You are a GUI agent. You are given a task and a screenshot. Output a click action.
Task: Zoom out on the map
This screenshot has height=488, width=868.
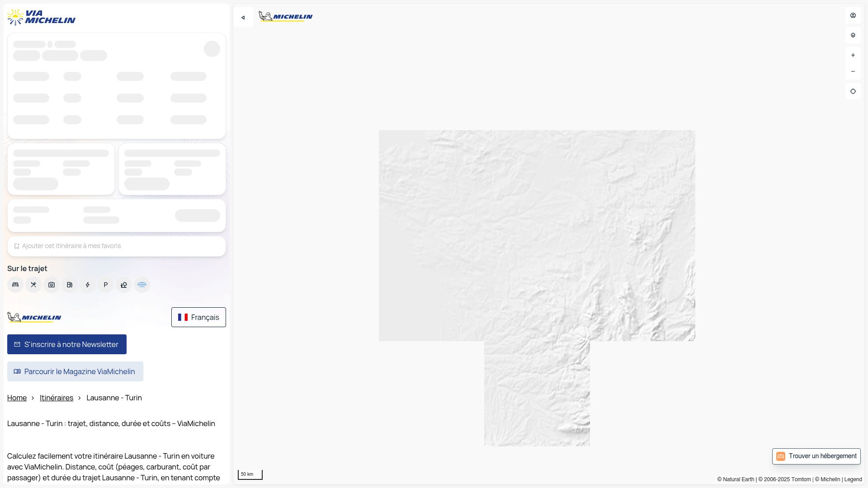tap(853, 71)
